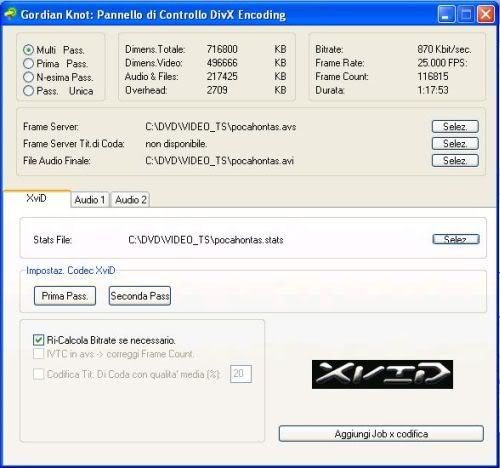Screen dimensions: 500x468
Task: Toggle the IVTC in avs checkbox
Action: tap(38, 354)
